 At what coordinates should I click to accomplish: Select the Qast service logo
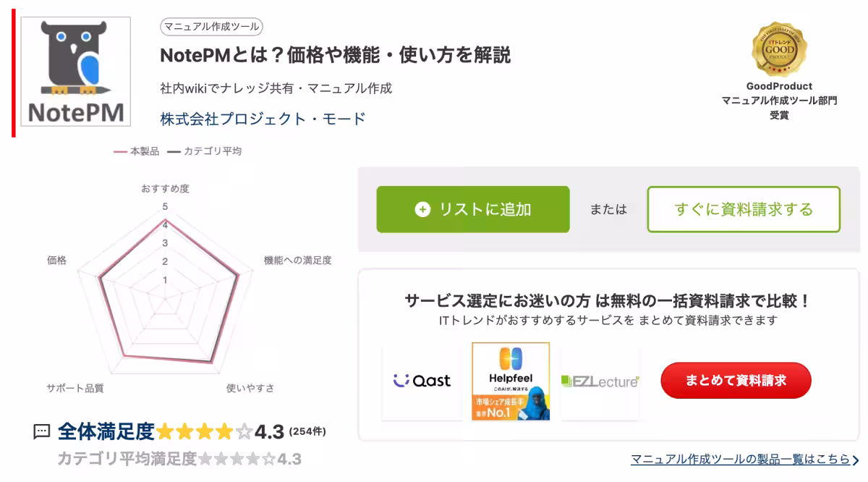(x=422, y=380)
